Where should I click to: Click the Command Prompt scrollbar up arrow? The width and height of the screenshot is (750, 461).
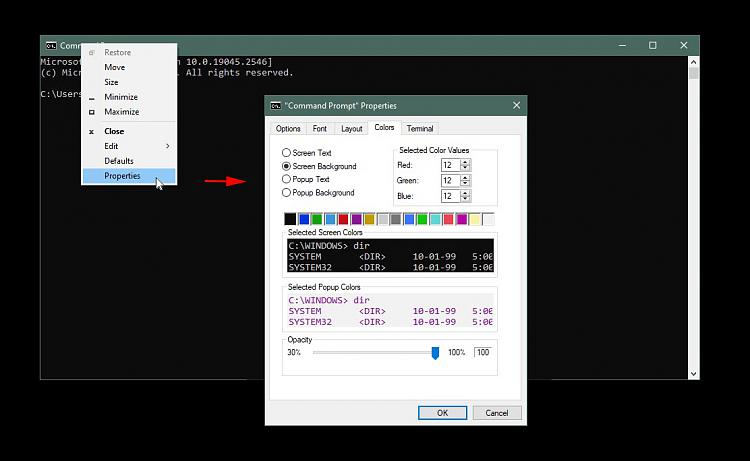pyautogui.click(x=694, y=62)
